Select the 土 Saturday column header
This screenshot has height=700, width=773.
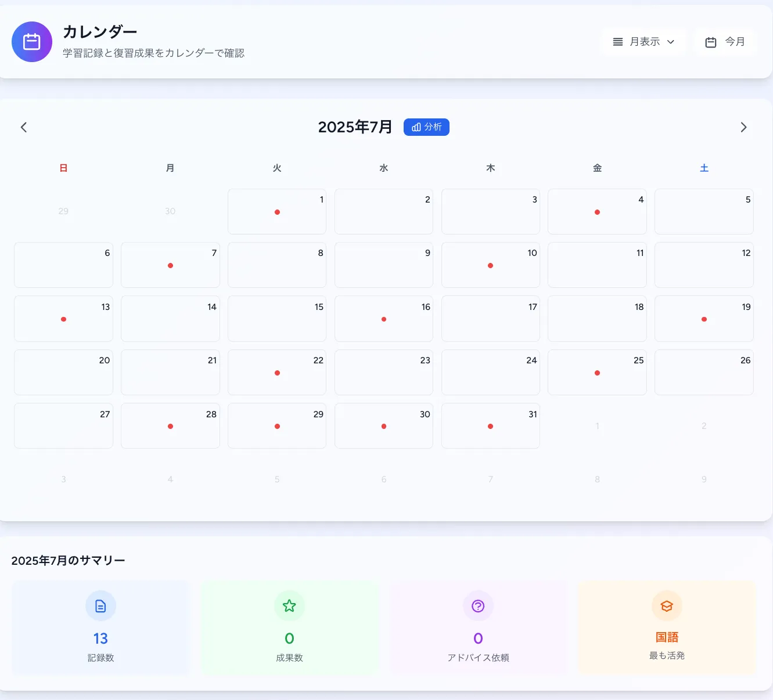click(x=704, y=168)
